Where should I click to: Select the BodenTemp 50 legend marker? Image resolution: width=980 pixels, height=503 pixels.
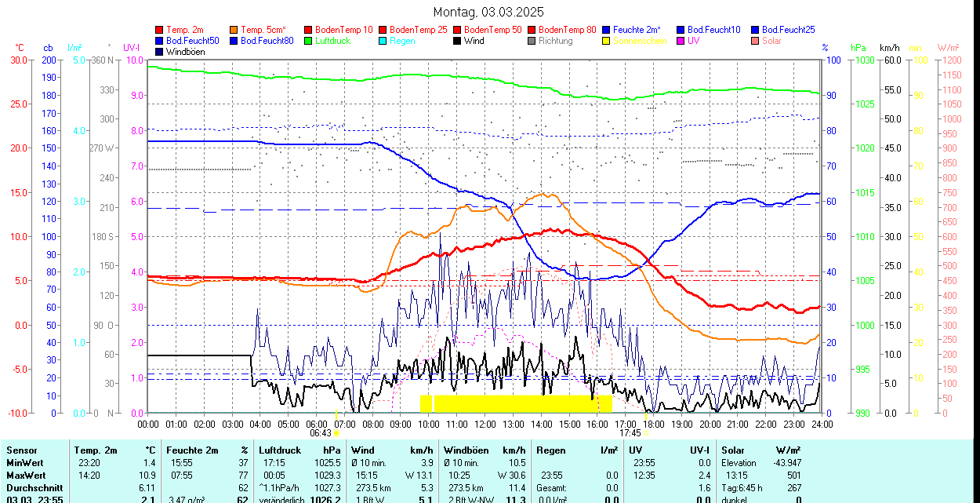458,30
